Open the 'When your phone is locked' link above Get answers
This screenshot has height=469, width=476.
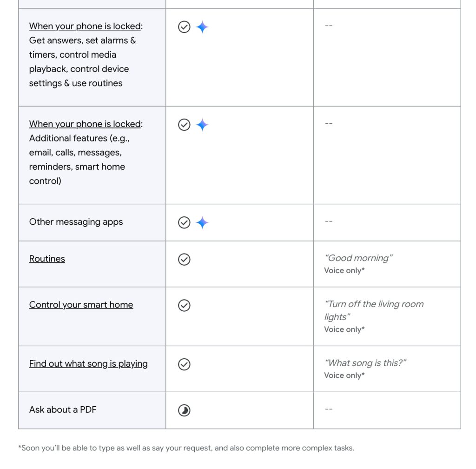[85, 26]
